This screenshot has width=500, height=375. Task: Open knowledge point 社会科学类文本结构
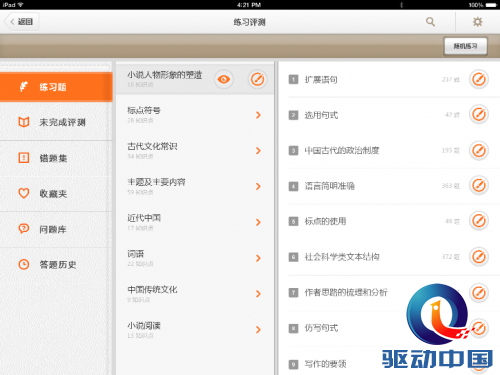(342, 257)
